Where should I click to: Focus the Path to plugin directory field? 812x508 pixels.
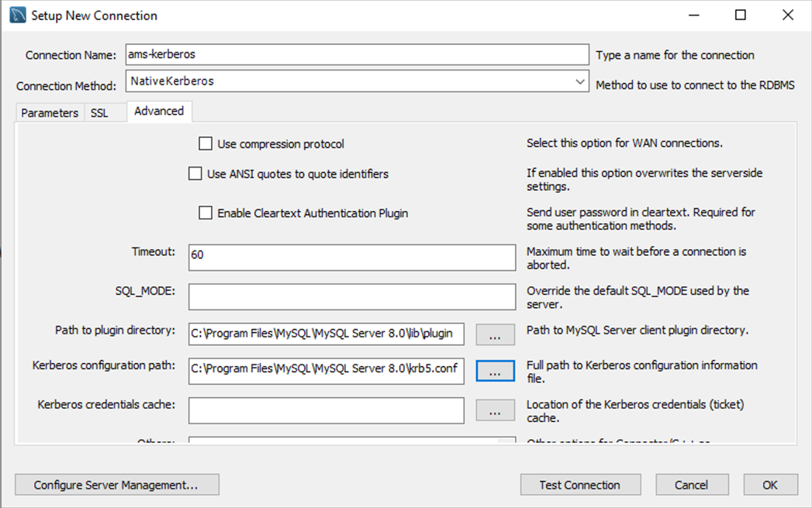pyautogui.click(x=327, y=334)
